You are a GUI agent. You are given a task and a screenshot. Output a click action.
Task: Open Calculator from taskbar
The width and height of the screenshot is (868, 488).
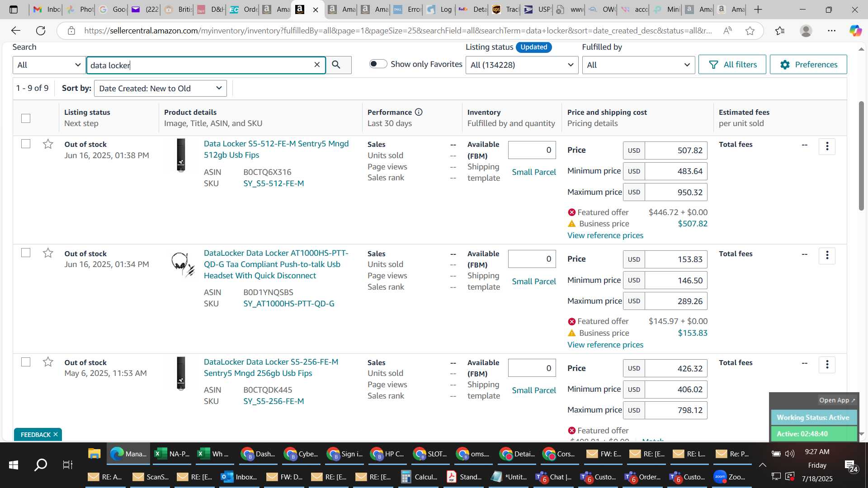(x=419, y=477)
